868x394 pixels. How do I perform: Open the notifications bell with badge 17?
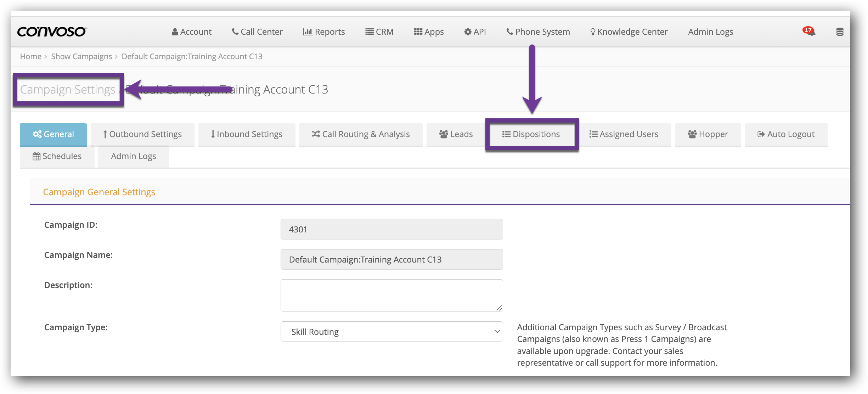click(x=809, y=32)
